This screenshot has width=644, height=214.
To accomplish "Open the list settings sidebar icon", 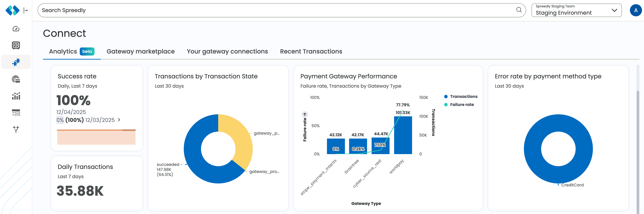I will (16, 113).
